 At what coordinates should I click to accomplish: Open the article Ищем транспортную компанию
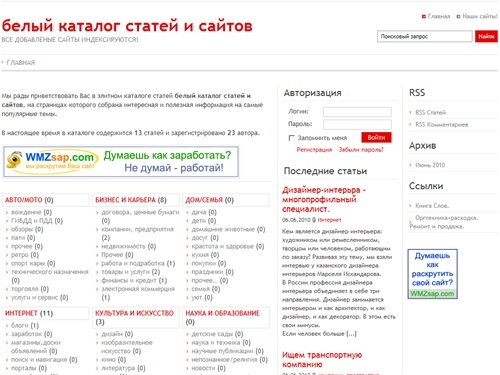pyautogui.click(x=322, y=359)
